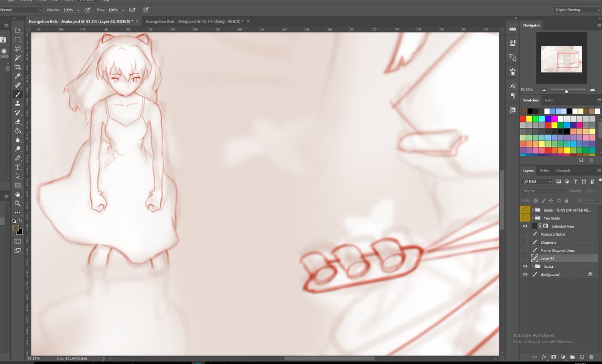Select the Brush tool in toolbar
Screen dimensions: 602x364
(x=18, y=94)
